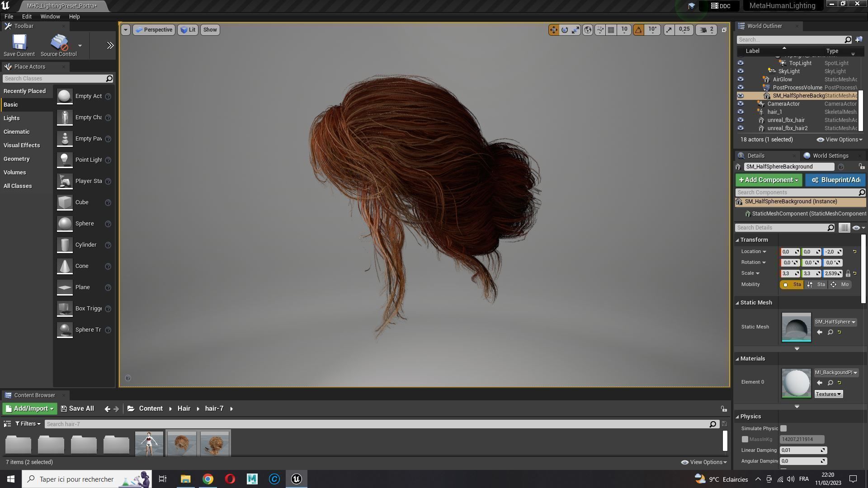This screenshot has height=488, width=868.
Task: Reset Location to default yellow arrow
Action: tap(854, 252)
